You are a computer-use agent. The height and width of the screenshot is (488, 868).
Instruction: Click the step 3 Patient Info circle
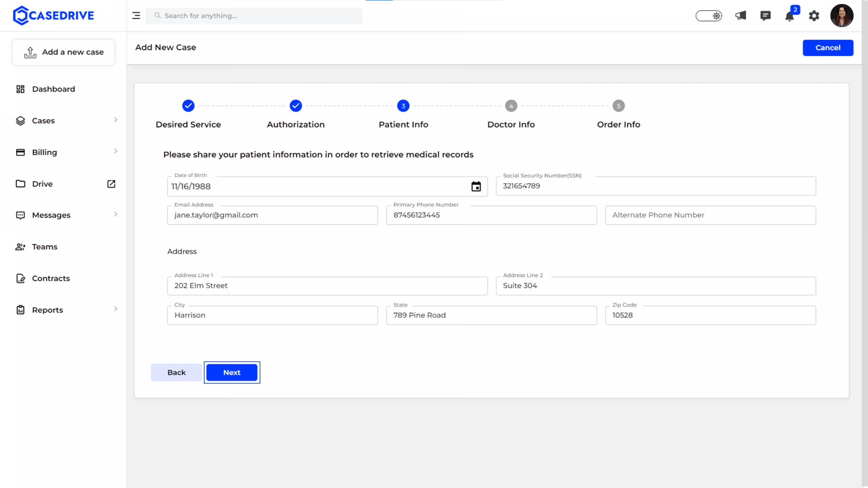[x=403, y=106]
